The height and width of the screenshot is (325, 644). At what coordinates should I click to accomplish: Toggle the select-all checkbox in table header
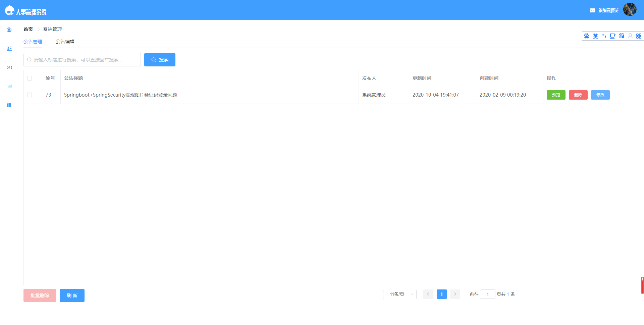pyautogui.click(x=30, y=78)
